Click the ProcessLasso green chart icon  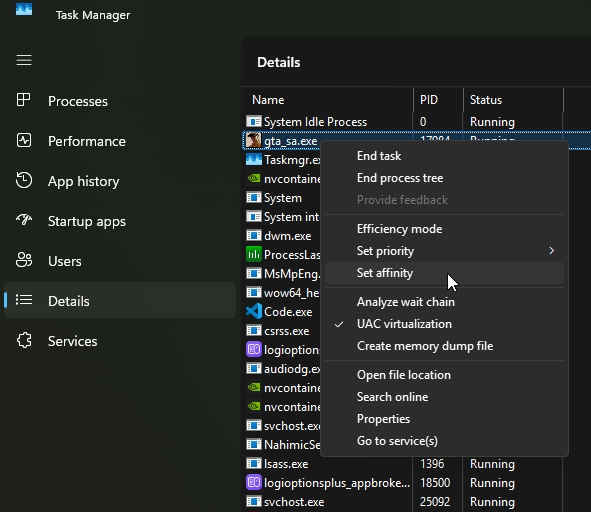(254, 254)
